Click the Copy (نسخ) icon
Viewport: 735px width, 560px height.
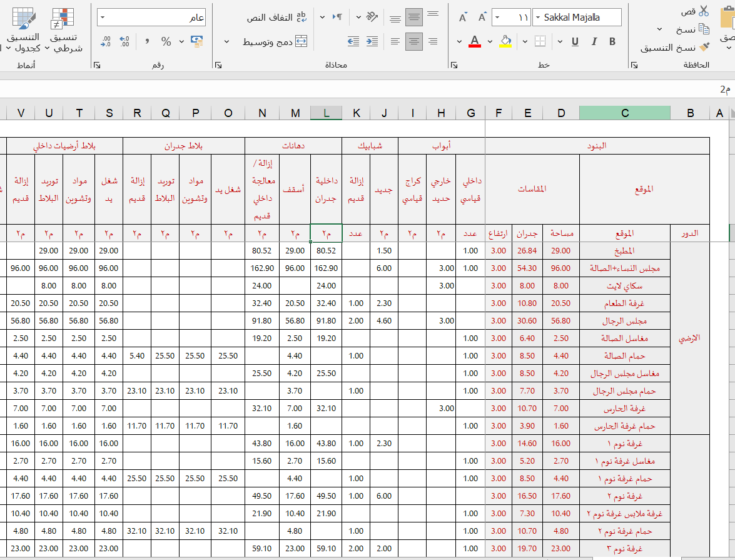coord(703,29)
